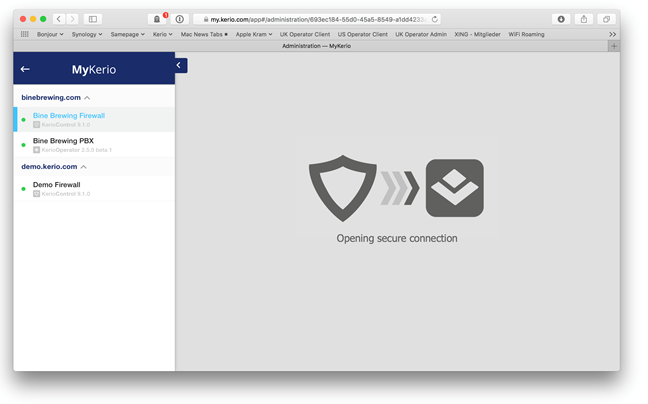
Task: Select the Administration — MyKerio tab
Action: [x=316, y=46]
